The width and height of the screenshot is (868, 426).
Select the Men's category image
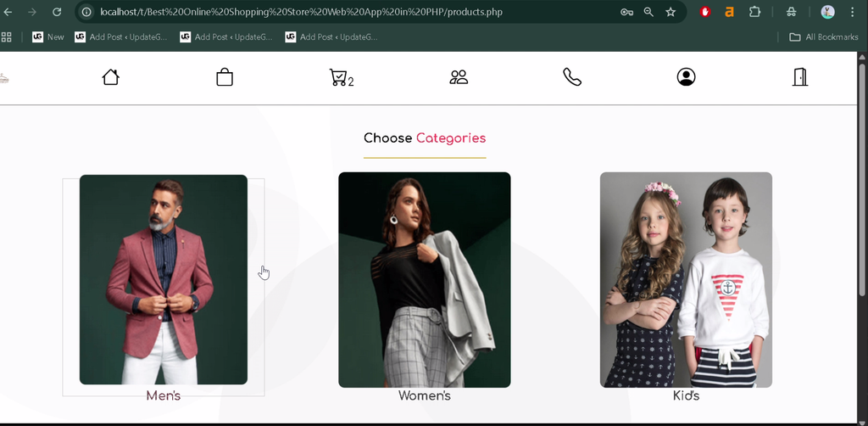click(x=164, y=280)
